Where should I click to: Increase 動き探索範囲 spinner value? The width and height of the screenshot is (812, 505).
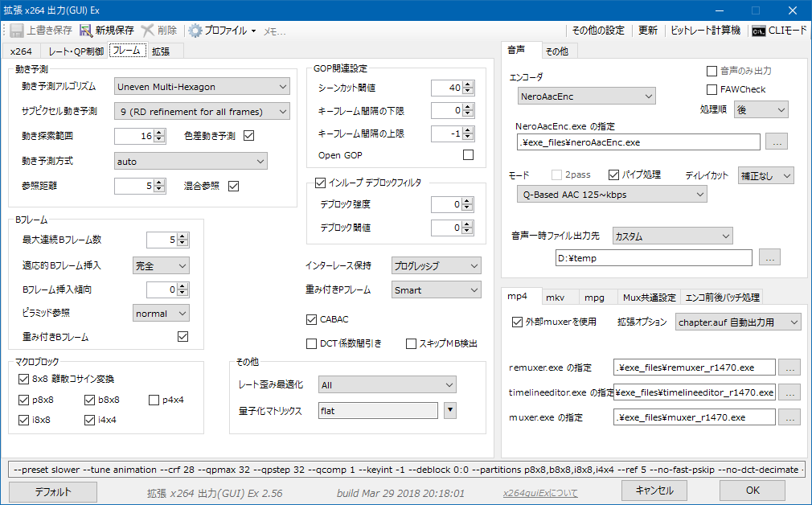pos(159,133)
